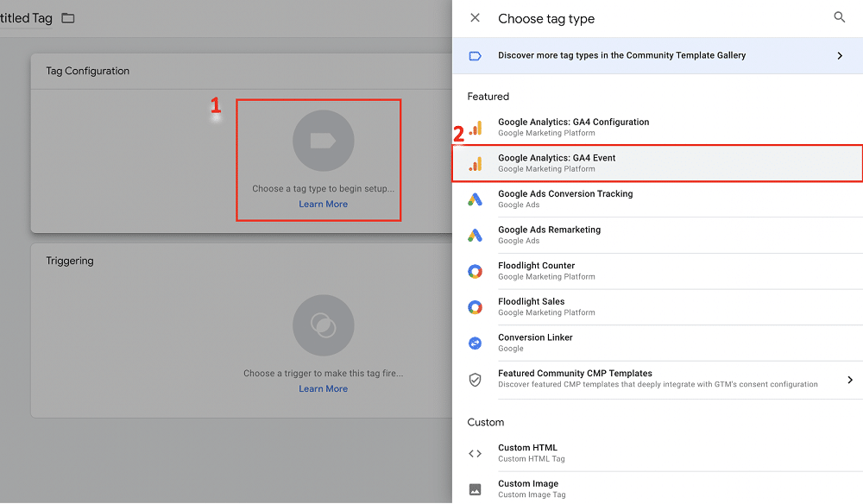Screen dimensions: 863x504
Task: Click the Floodlight Sales icon
Action: 476,306
